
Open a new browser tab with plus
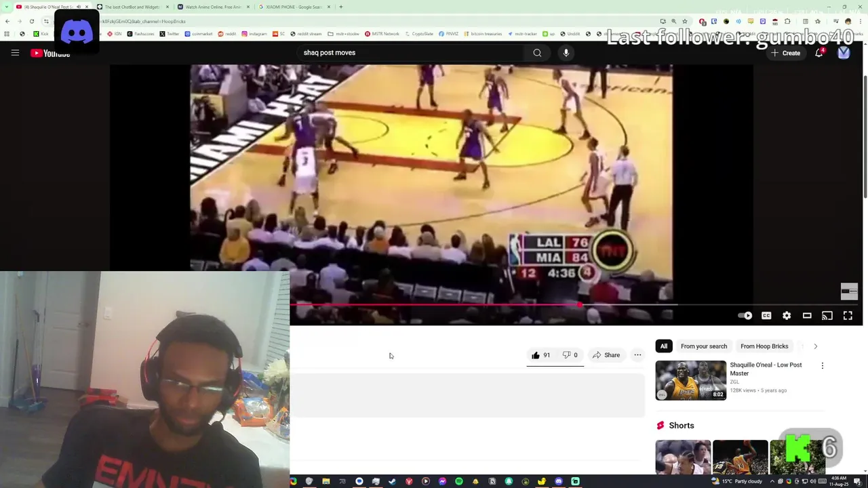[341, 7]
